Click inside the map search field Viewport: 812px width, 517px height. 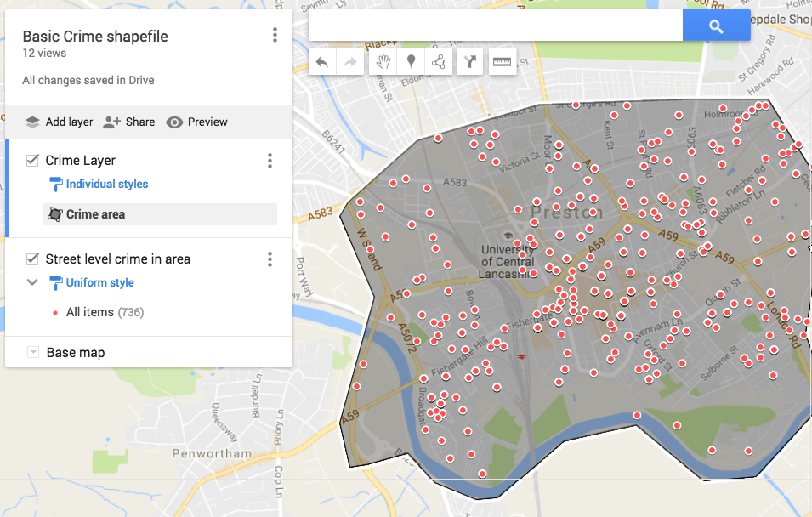coord(496,26)
